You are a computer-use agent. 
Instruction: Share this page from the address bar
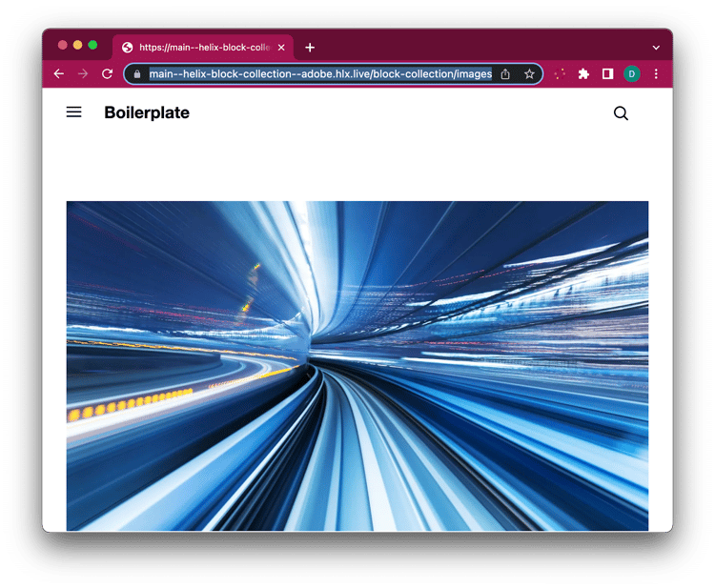505,74
